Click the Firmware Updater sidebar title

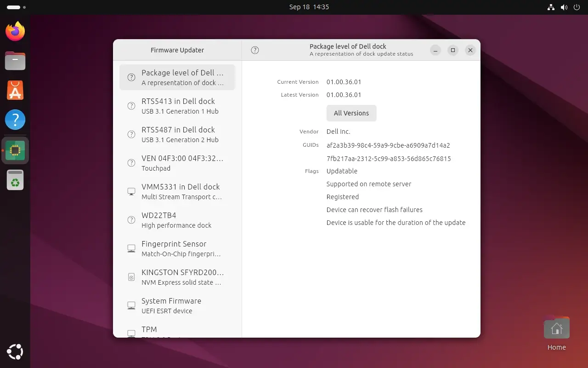[x=177, y=50]
